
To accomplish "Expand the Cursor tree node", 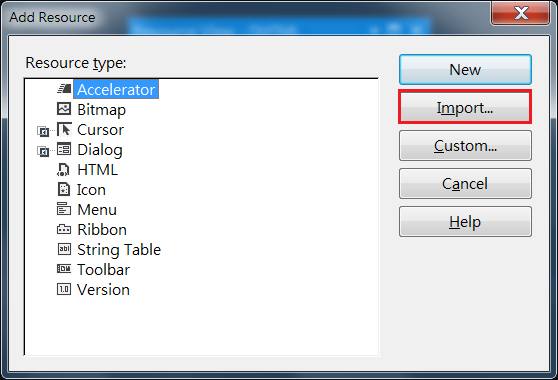I will (43, 132).
